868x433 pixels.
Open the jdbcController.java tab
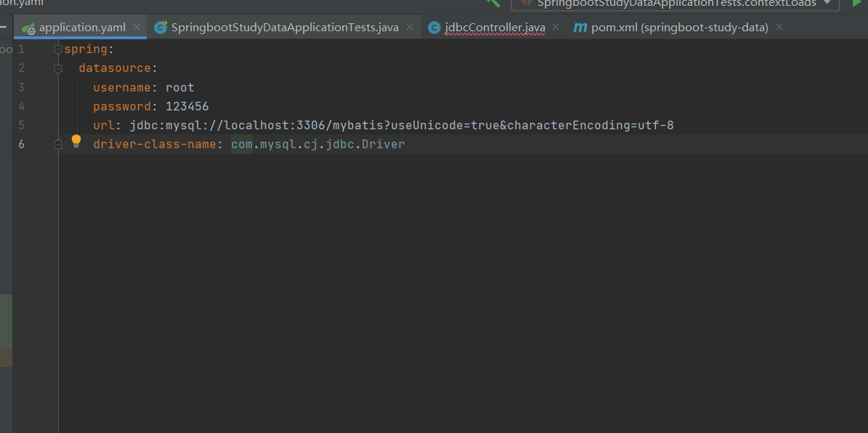pyautogui.click(x=495, y=27)
